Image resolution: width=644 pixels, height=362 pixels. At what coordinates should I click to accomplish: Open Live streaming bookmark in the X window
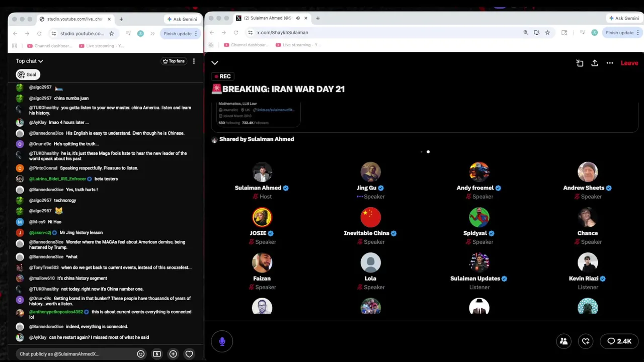(298, 45)
